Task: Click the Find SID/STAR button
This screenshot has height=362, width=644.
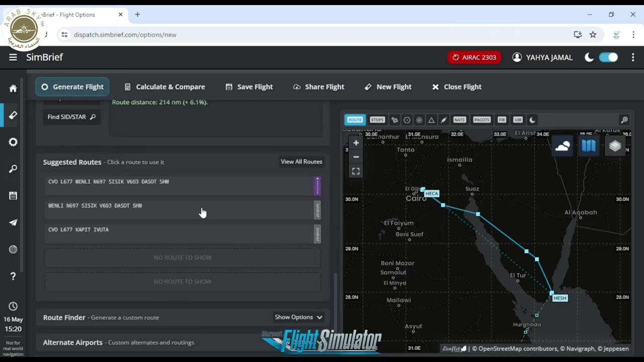Action: (x=71, y=117)
